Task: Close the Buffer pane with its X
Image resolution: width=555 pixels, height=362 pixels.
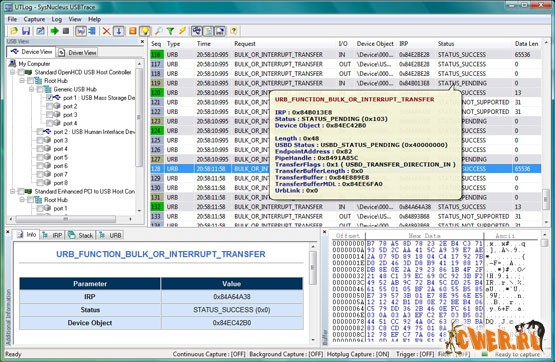Action: pyautogui.click(x=325, y=232)
